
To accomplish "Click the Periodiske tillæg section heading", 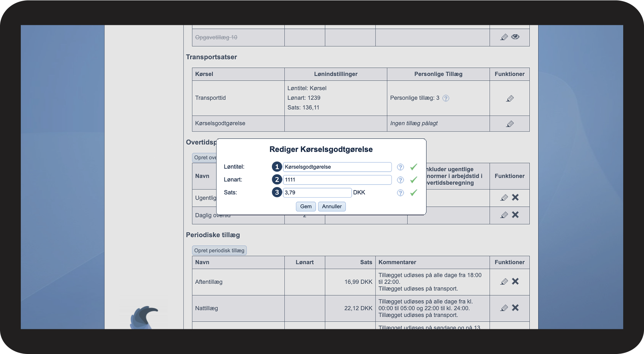I will click(213, 235).
